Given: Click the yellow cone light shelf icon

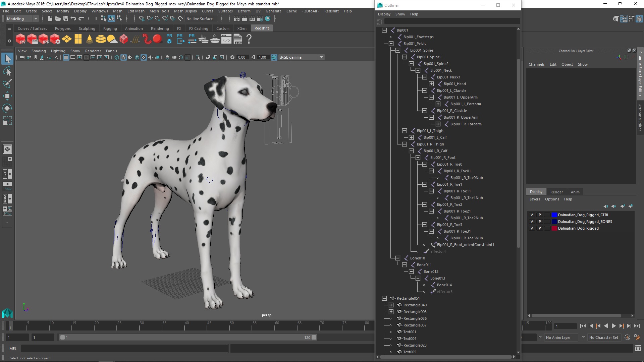Looking at the screenshot, I should click(x=89, y=39).
